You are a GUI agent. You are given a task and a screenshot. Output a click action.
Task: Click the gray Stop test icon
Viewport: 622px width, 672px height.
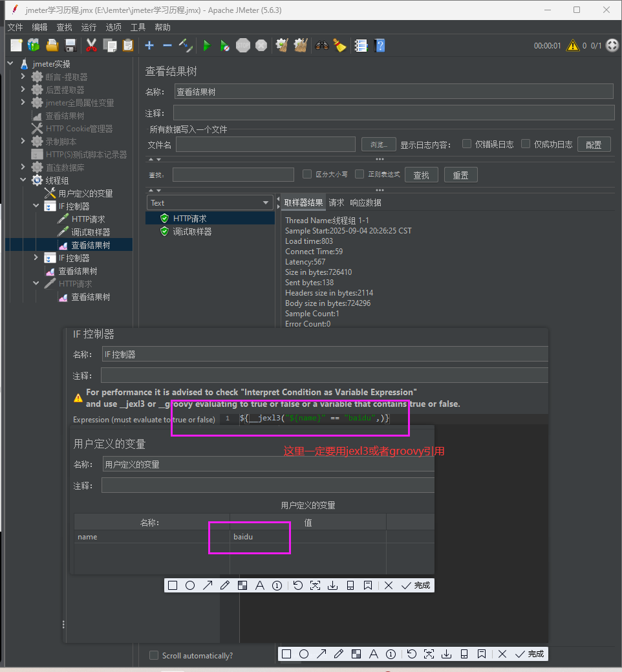click(243, 45)
